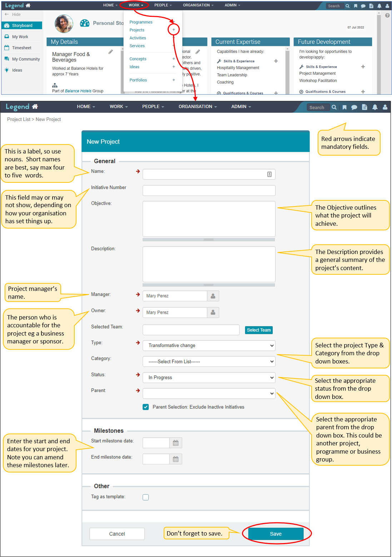Screen dimensions: 392x557
Task: Click the search magnifier icon on New Project page
Action: [x=334, y=107]
